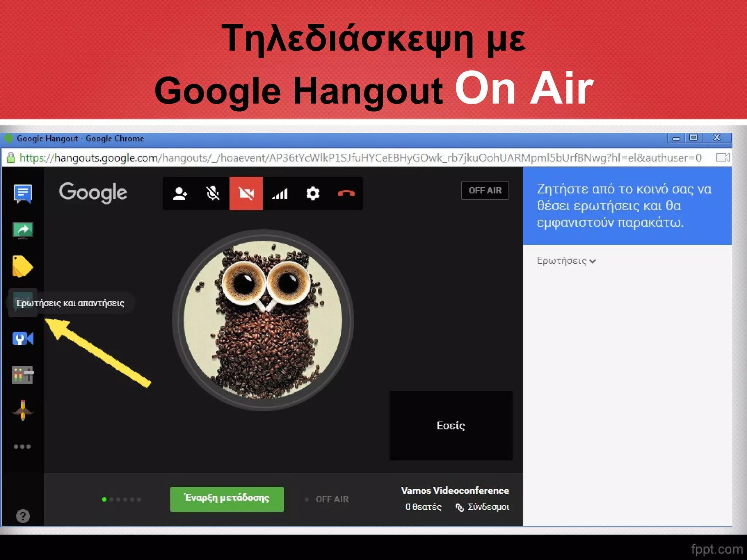Open the mustache effects app icon
This screenshot has width=747, height=560.
click(23, 411)
